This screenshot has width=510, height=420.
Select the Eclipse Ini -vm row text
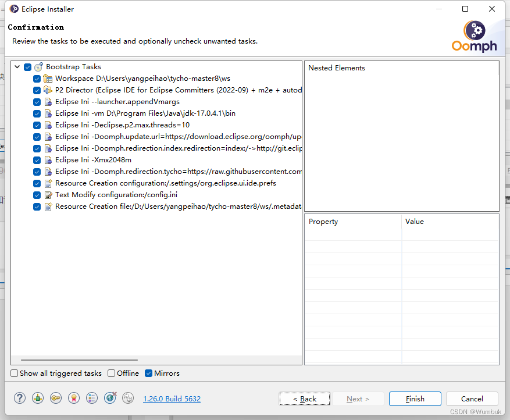[x=145, y=113]
